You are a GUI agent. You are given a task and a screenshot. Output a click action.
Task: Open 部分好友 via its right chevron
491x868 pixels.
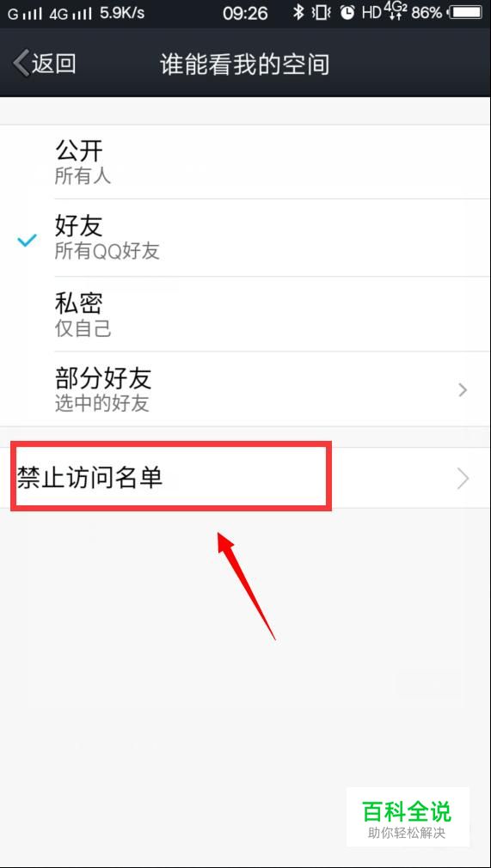[x=463, y=390]
